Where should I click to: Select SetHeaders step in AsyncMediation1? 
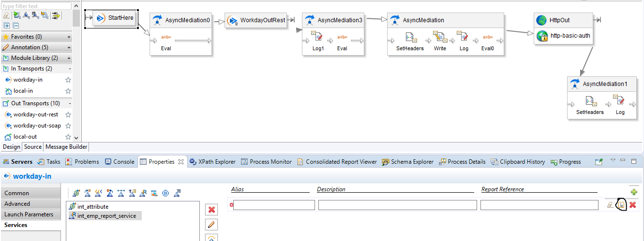590,104
